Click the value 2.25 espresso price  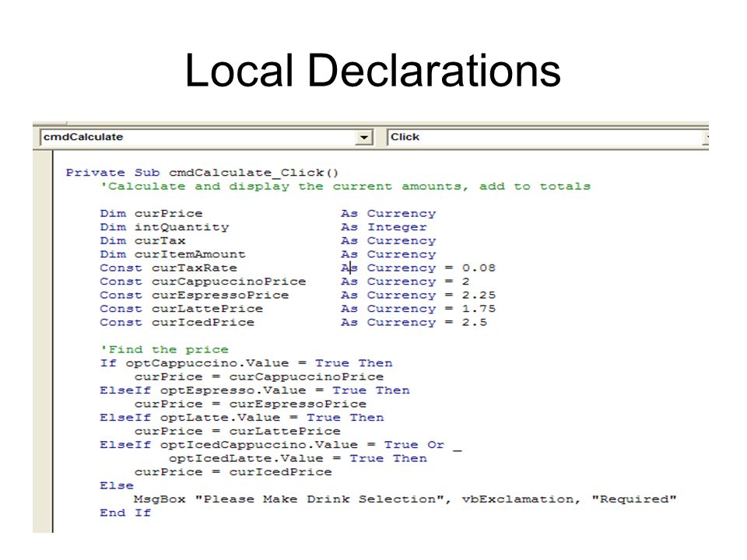(479, 296)
